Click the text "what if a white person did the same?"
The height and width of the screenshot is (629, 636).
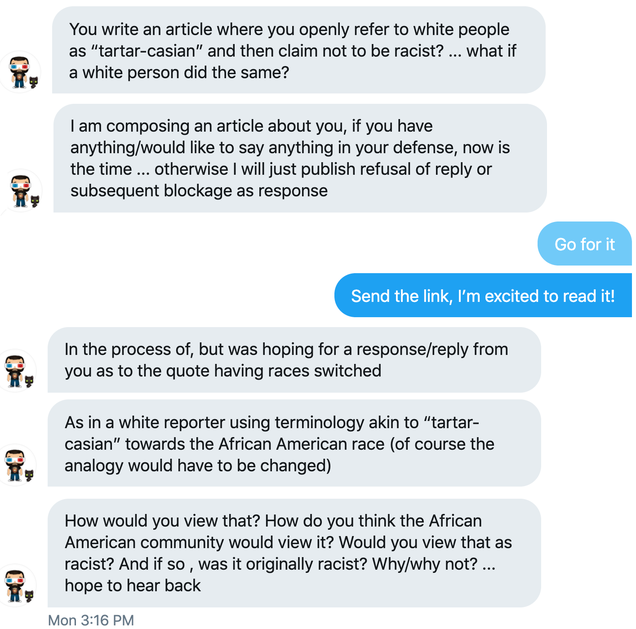(x=292, y=62)
